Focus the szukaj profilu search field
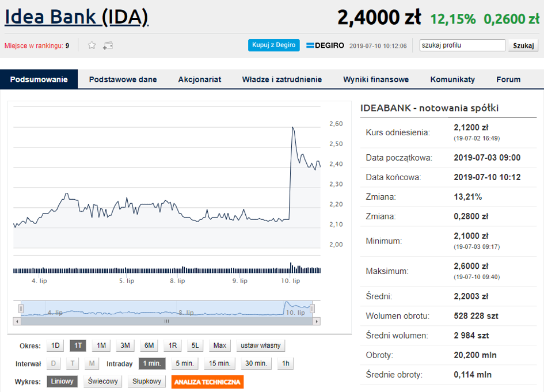Screen dimensions: 544x392 (462, 45)
